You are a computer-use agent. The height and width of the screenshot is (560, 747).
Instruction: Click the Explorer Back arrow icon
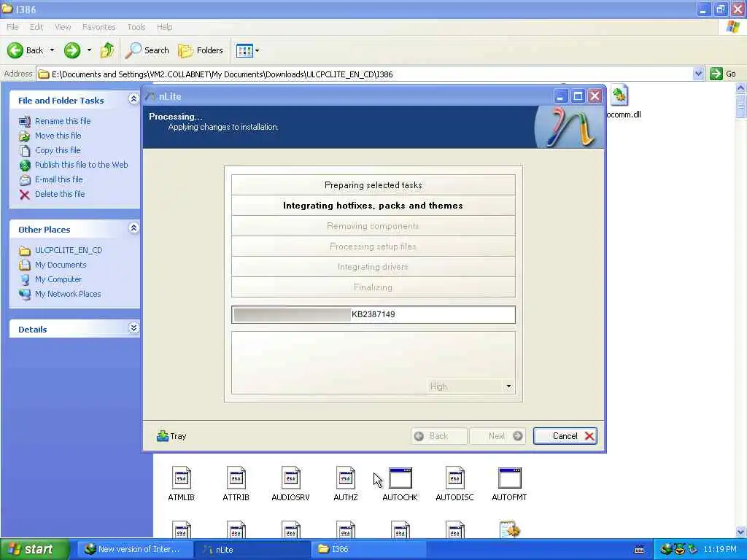click(x=15, y=50)
